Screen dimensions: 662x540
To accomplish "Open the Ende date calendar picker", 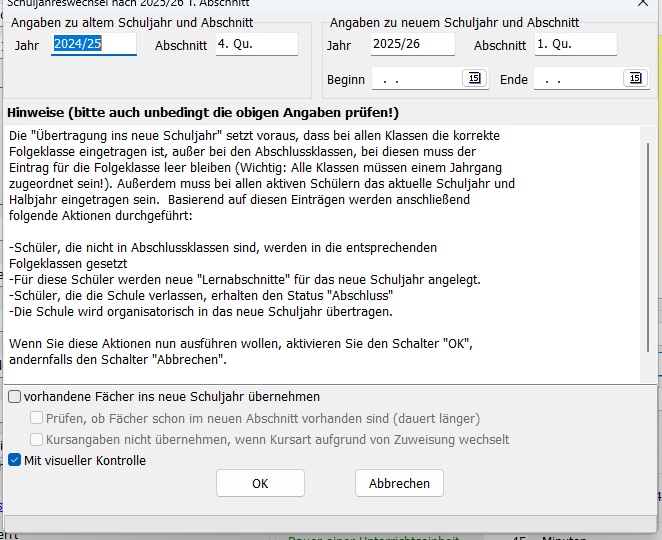I will click(635, 78).
